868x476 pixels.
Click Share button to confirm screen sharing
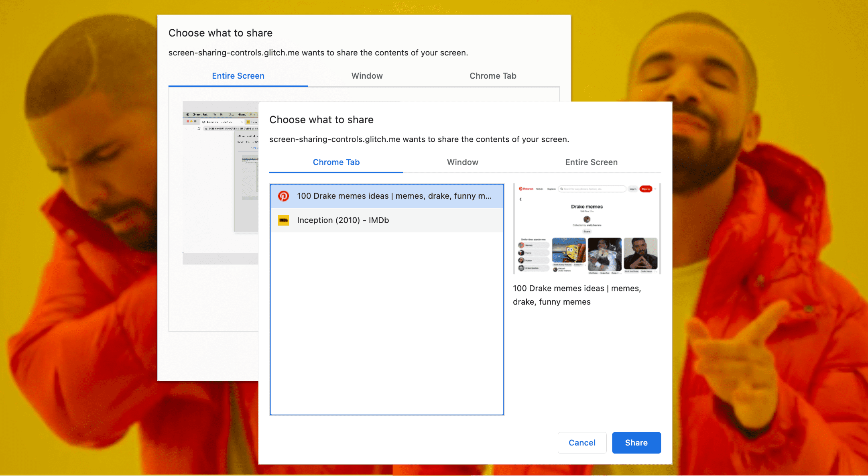(x=636, y=443)
